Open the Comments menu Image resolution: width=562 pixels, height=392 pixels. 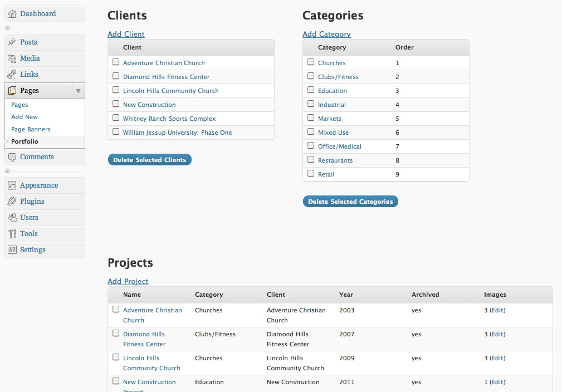(x=37, y=156)
